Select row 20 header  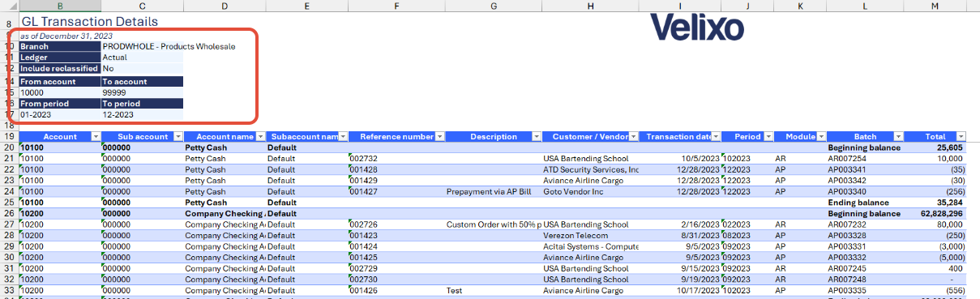pos(9,148)
